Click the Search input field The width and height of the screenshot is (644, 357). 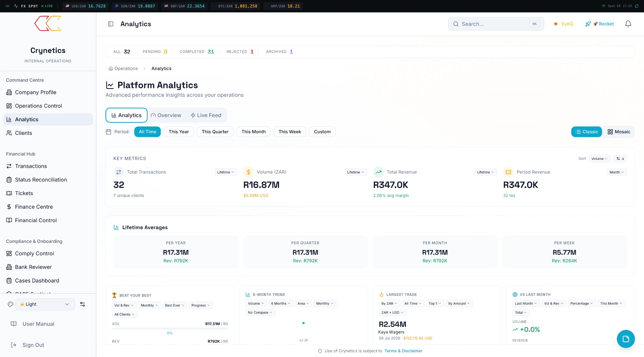496,24
